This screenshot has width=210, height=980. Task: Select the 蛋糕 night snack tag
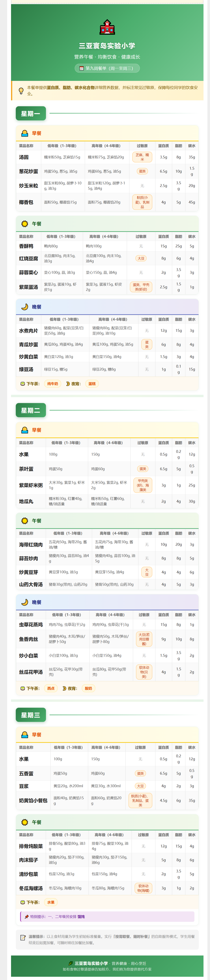point(92,384)
